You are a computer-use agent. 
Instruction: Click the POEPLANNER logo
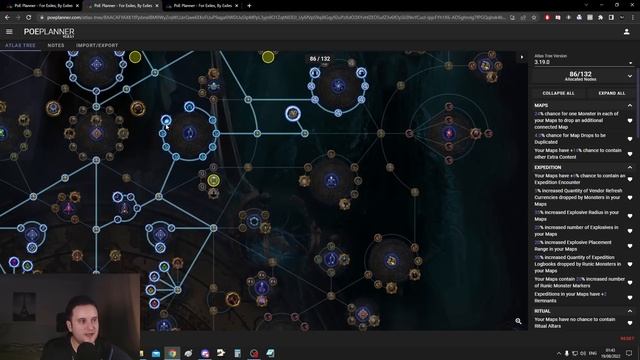[49, 32]
